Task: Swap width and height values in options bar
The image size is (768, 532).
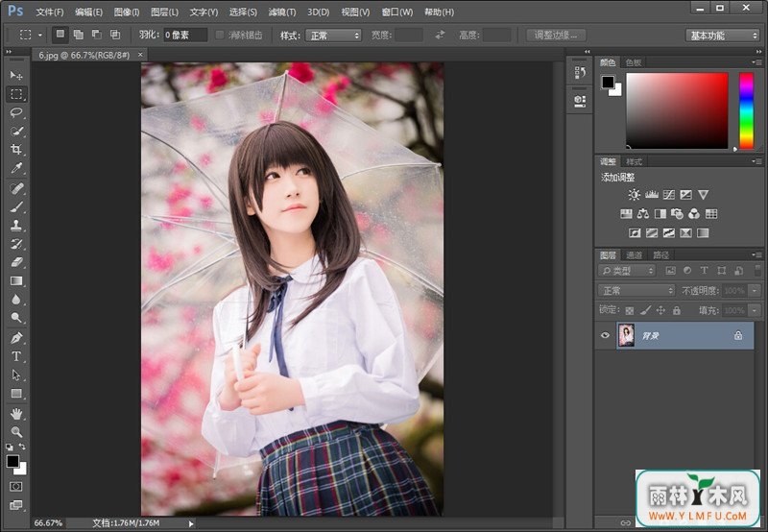Action: click(440, 35)
